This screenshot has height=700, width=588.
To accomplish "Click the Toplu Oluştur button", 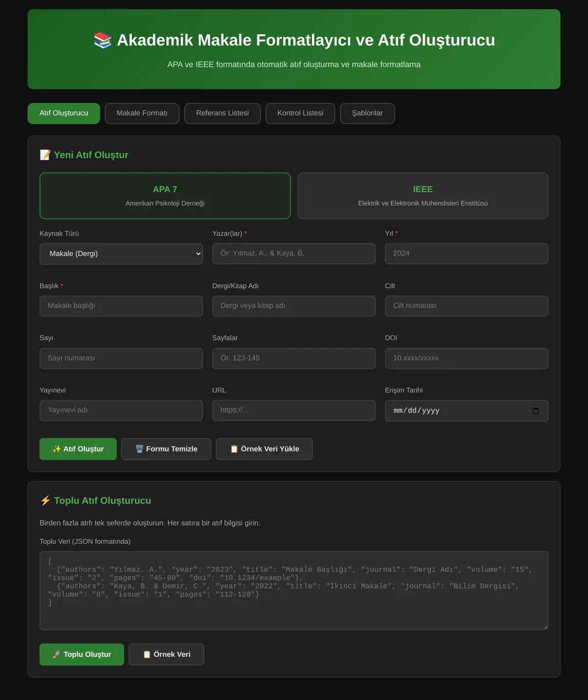I will [82, 654].
